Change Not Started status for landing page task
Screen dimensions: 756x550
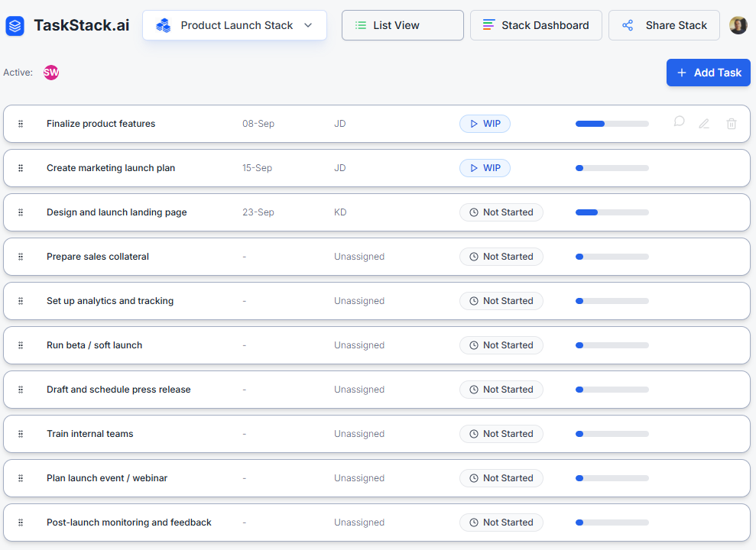coord(501,212)
